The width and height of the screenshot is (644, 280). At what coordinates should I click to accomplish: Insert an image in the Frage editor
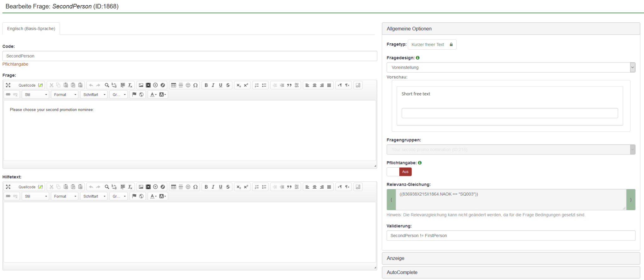141,85
